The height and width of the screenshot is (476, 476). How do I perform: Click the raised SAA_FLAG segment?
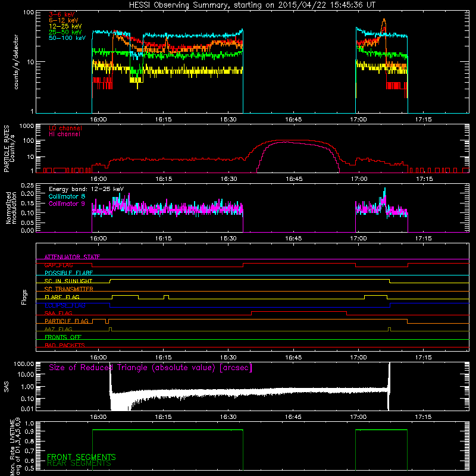[x=299, y=311]
